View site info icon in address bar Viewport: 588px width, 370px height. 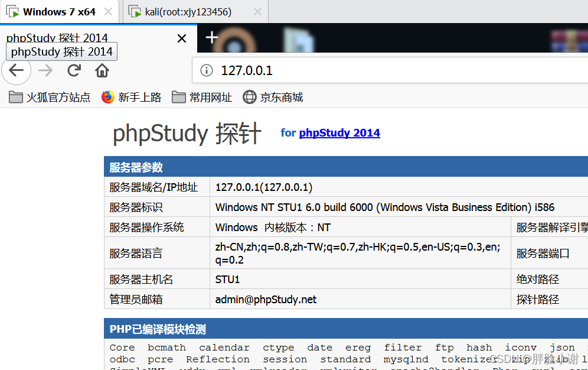[206, 70]
